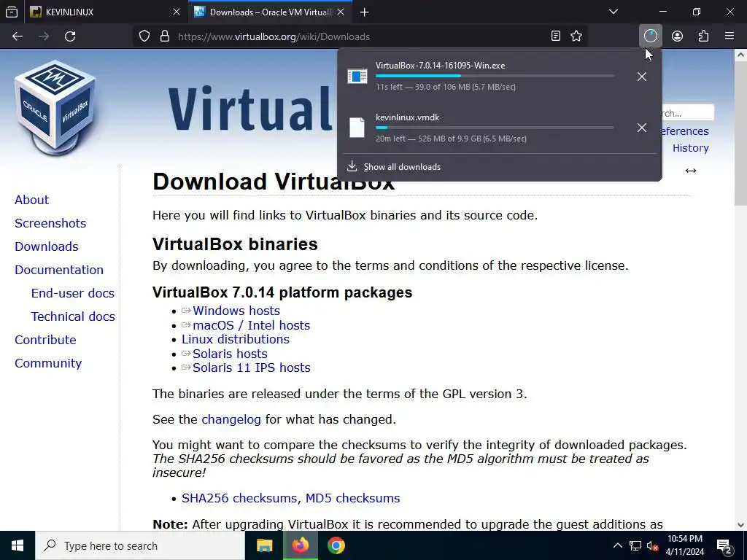This screenshot has width=747, height=560.
Task: Click the downloads progress toolbar button
Action: (650, 36)
